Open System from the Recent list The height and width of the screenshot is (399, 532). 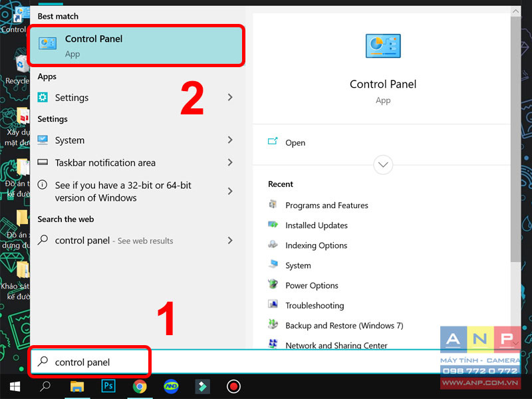coord(298,265)
